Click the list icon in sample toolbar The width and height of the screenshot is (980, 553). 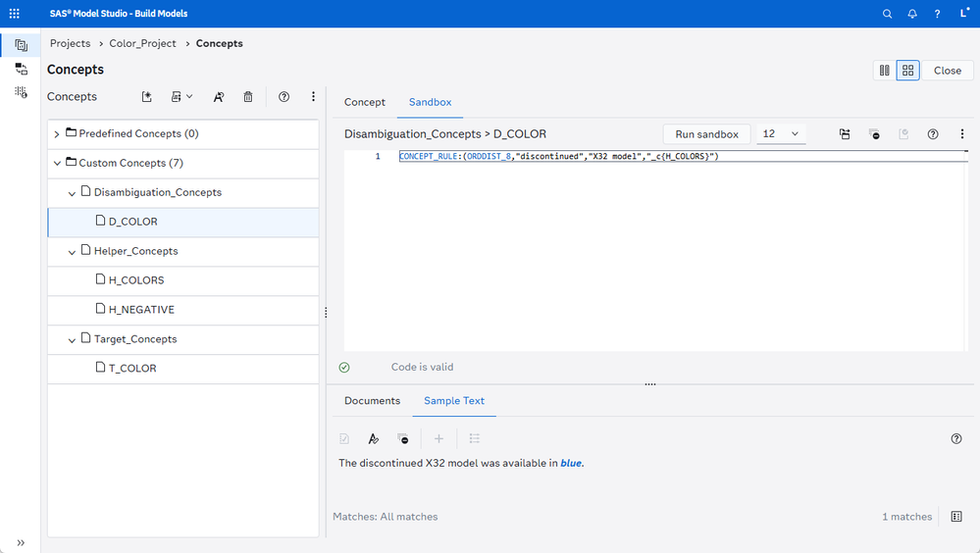point(475,438)
